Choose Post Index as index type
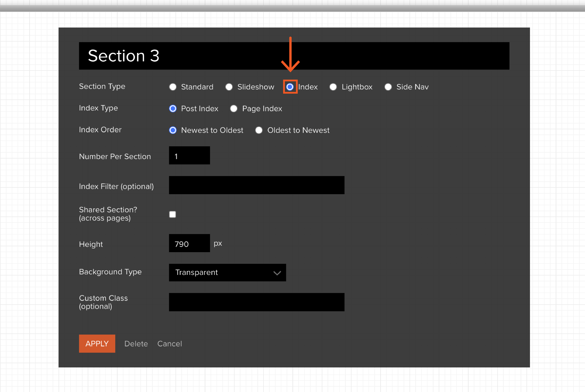Image resolution: width=585 pixels, height=392 pixels. pyautogui.click(x=173, y=109)
